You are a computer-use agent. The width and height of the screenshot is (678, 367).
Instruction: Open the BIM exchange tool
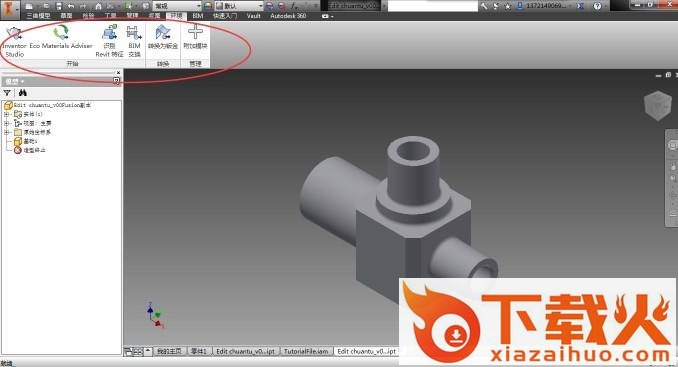pos(134,41)
